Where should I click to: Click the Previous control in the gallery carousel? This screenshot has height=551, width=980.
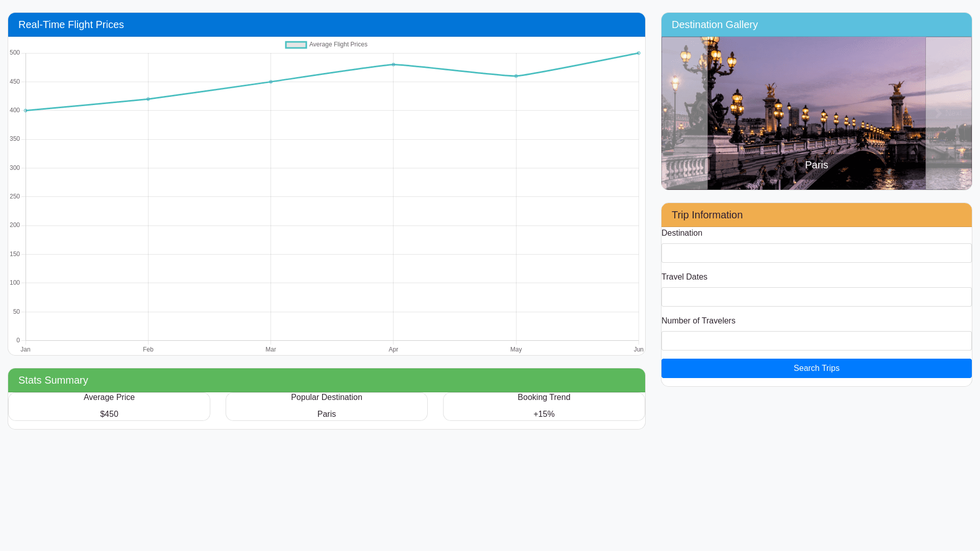[x=684, y=113]
